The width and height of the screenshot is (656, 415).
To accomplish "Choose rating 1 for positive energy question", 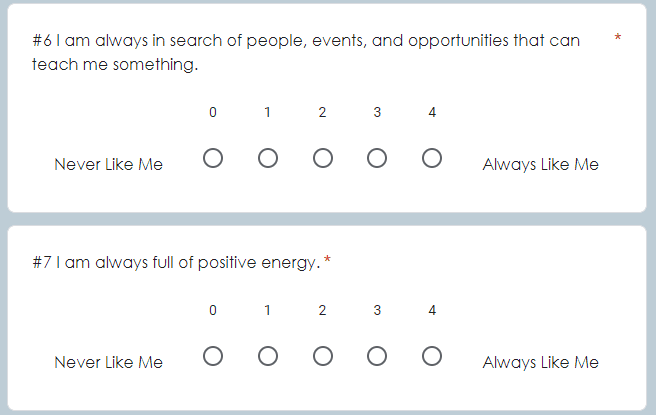I will [x=268, y=356].
